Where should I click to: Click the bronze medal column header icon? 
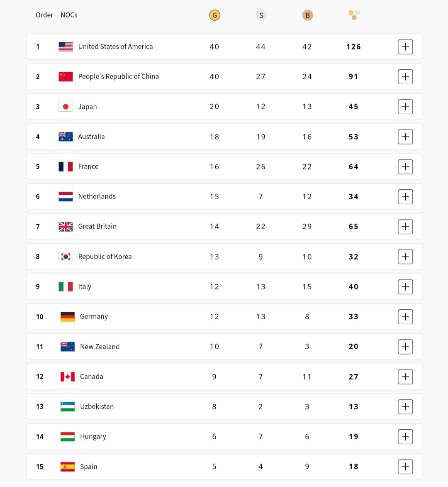click(x=307, y=15)
